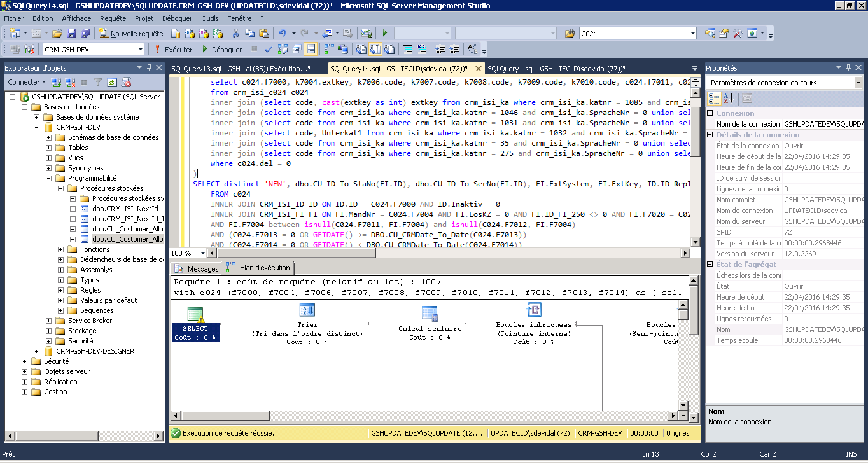This screenshot has height=463, width=868.
Task: Switch to the SQLQuery1.sql tab
Action: coord(557,69)
